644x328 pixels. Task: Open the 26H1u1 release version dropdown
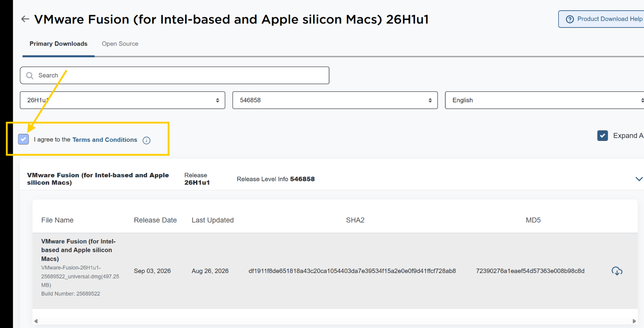122,100
